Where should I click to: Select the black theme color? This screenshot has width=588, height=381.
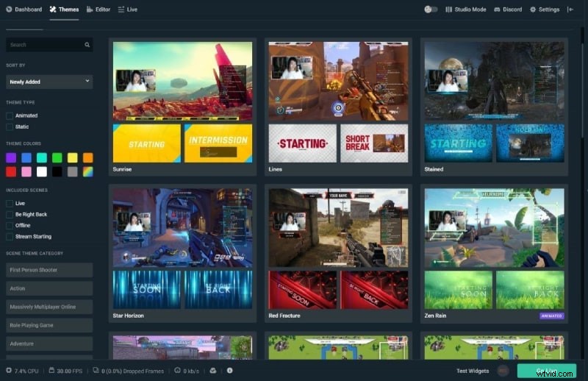(57, 171)
